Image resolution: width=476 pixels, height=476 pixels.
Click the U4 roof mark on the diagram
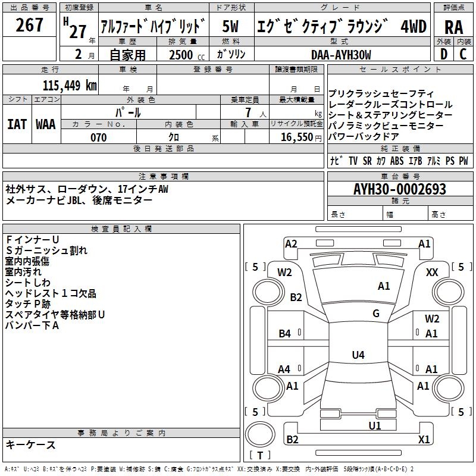pyautogui.click(x=358, y=355)
